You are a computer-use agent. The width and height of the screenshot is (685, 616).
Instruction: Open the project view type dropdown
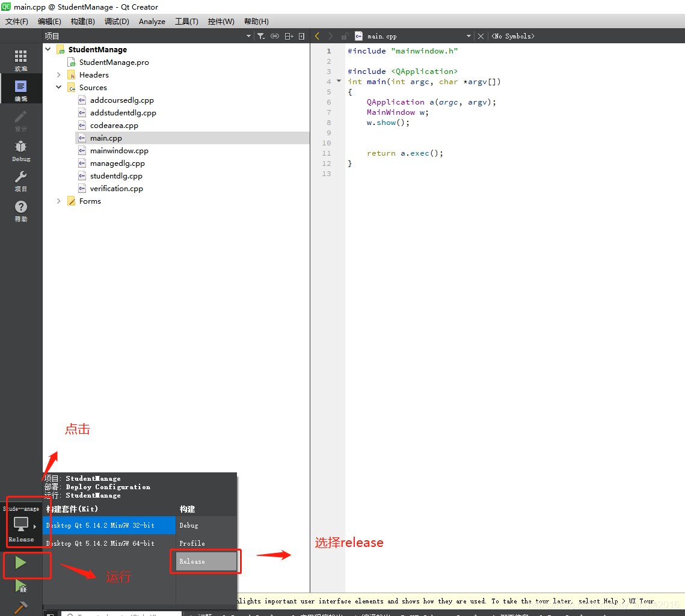pos(248,36)
